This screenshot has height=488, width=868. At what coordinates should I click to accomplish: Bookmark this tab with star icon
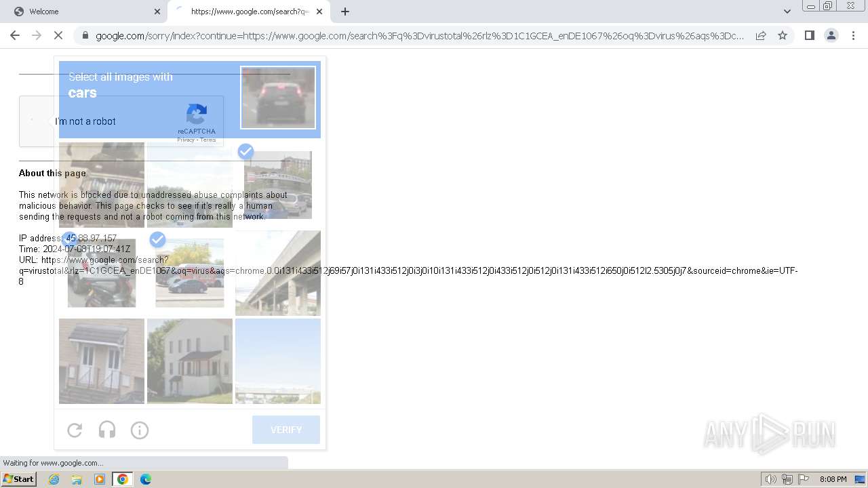coord(783,35)
